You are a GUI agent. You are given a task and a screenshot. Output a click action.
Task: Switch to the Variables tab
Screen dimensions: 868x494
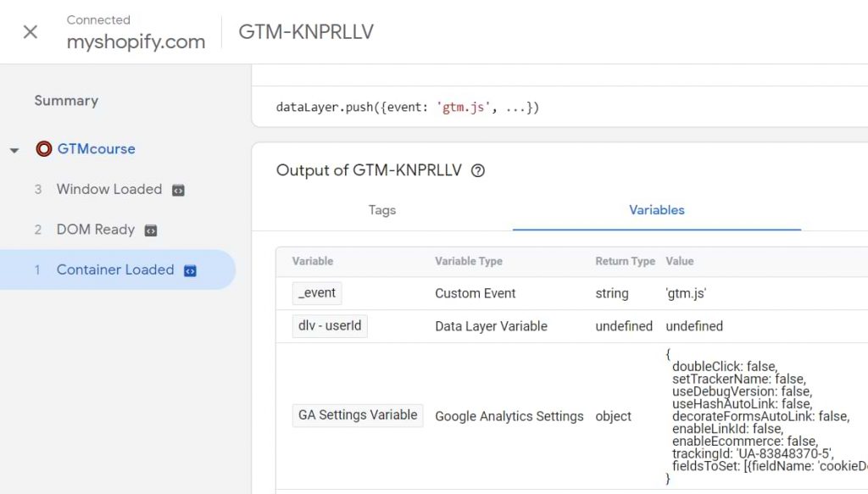(655, 210)
